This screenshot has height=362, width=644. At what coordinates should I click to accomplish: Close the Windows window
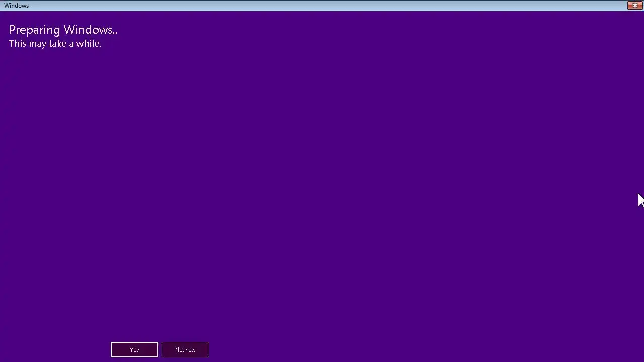(635, 5)
